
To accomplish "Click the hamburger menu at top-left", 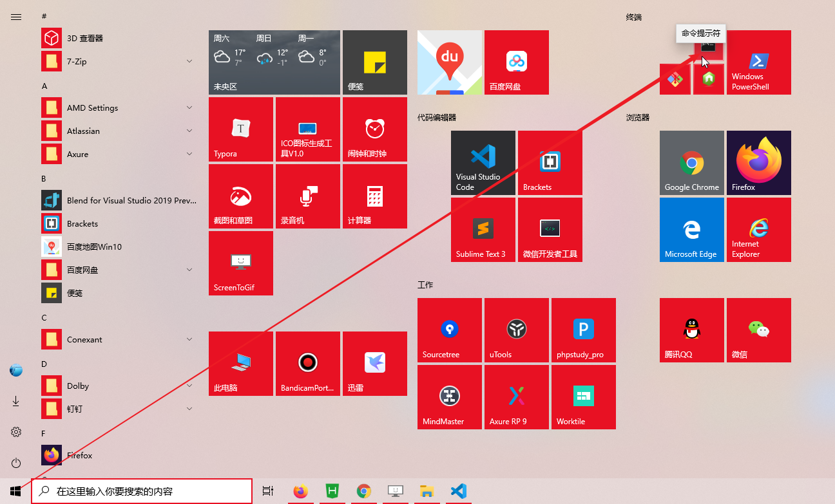I will click(x=16, y=17).
